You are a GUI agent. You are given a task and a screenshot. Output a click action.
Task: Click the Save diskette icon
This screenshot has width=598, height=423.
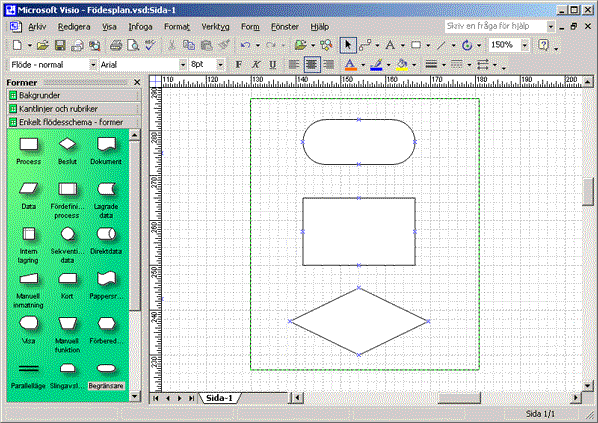pos(60,45)
